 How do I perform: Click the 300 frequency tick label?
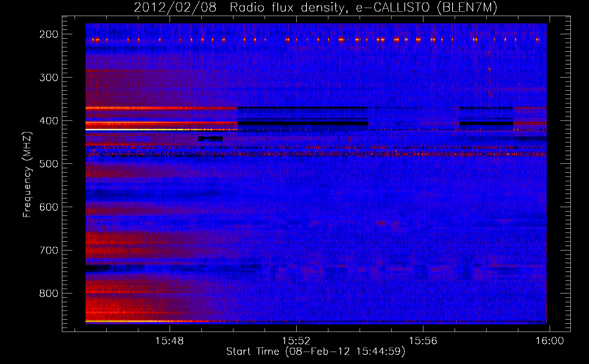point(49,78)
